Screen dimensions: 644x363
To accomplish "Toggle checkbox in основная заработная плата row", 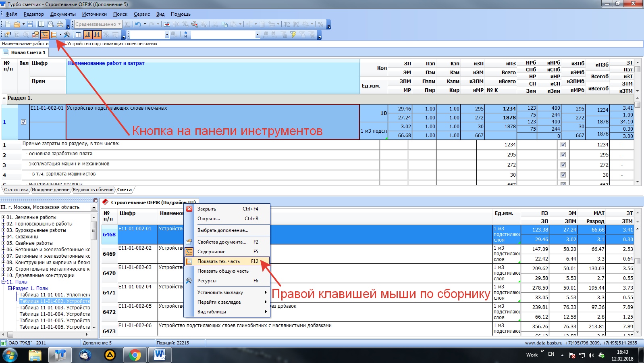I will [563, 155].
